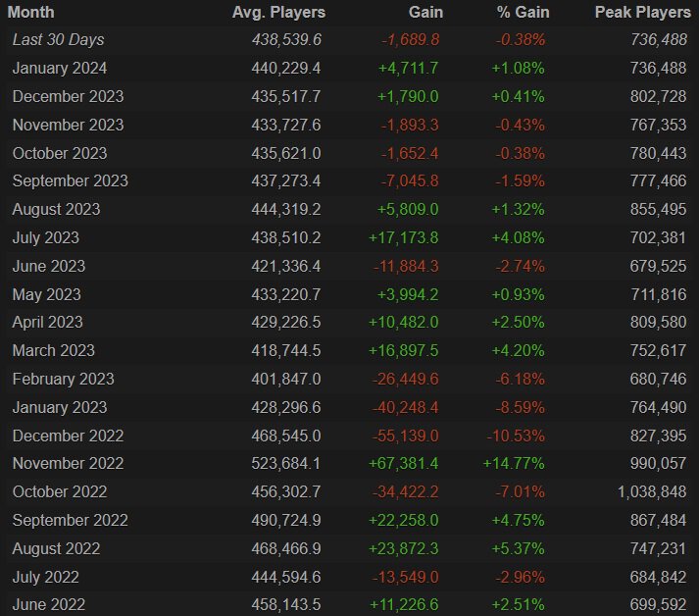699x616 pixels.
Task: Click average players value 523,684.1
Action: pos(285,463)
